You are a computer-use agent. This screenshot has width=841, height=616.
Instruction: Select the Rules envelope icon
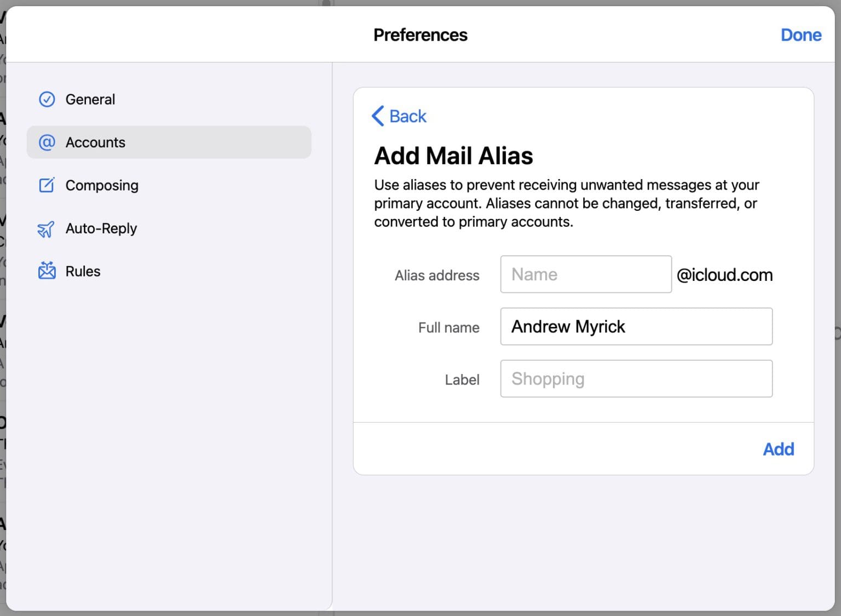(47, 271)
